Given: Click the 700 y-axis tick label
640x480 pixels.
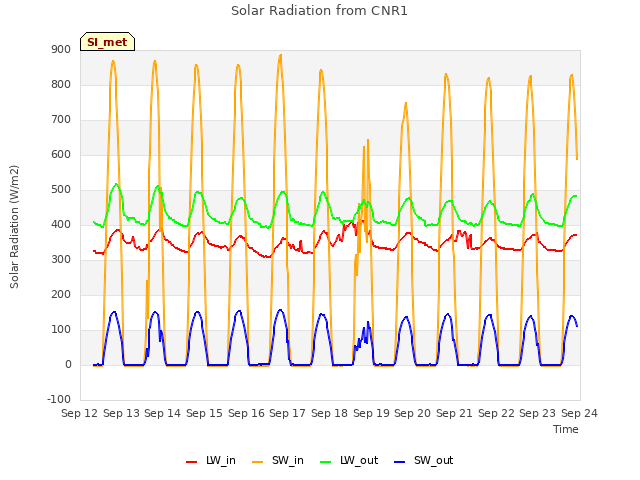Looking at the screenshot, I should click(61, 120).
